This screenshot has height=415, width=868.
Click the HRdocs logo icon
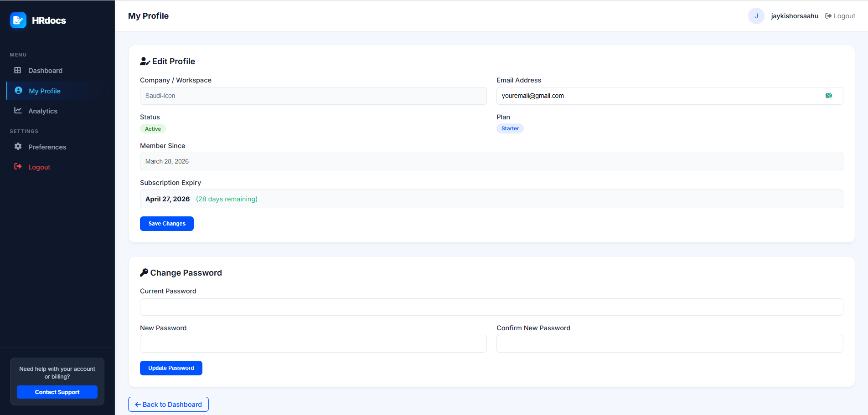click(18, 20)
